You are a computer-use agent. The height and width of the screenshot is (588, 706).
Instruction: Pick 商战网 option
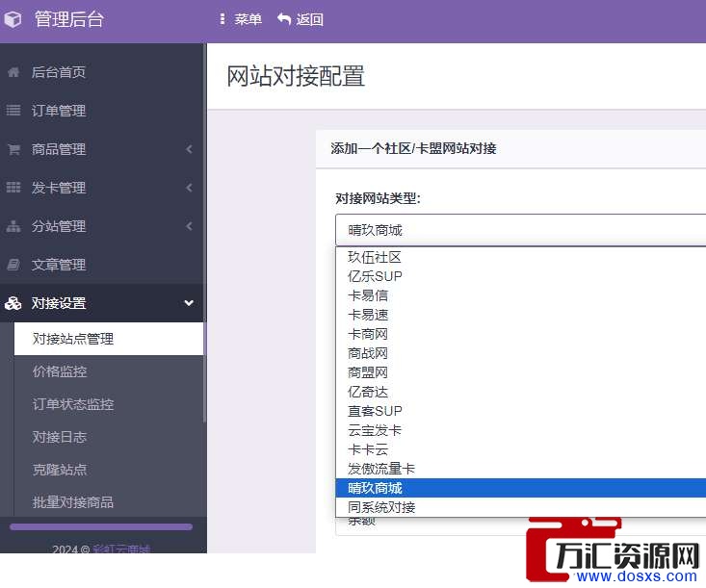520,353
